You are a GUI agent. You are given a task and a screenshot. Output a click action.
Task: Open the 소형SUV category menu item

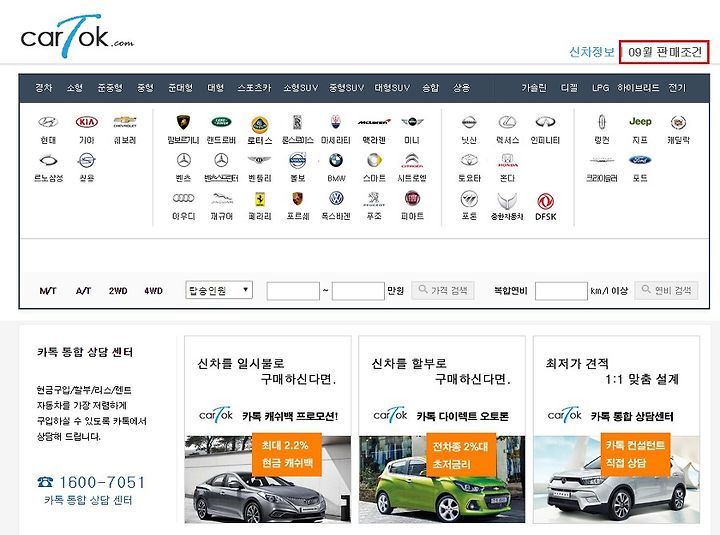pos(300,87)
